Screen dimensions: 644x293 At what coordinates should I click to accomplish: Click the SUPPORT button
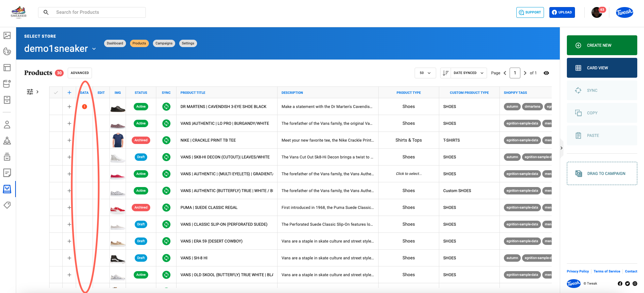pos(530,12)
